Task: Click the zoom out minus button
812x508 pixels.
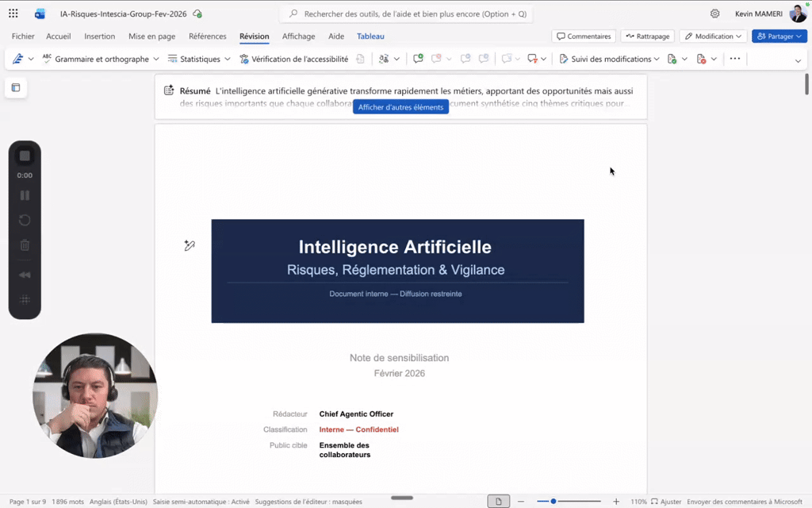Action: pos(521,502)
